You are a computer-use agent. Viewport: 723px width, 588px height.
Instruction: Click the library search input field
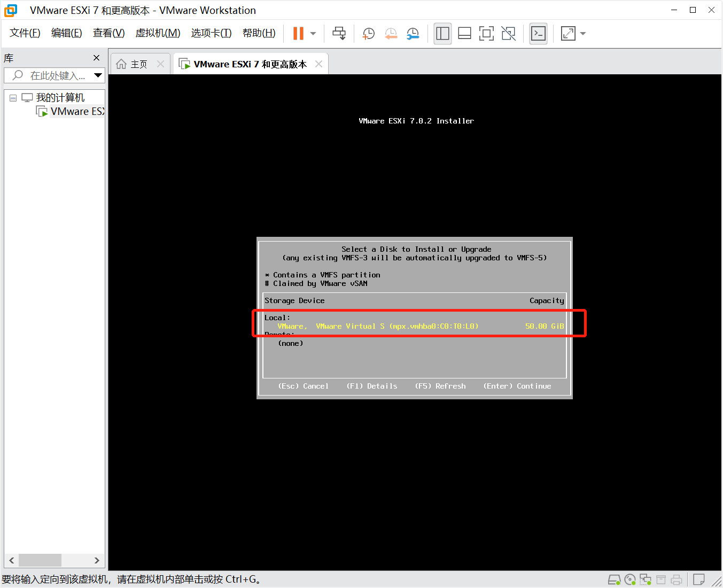53,75
